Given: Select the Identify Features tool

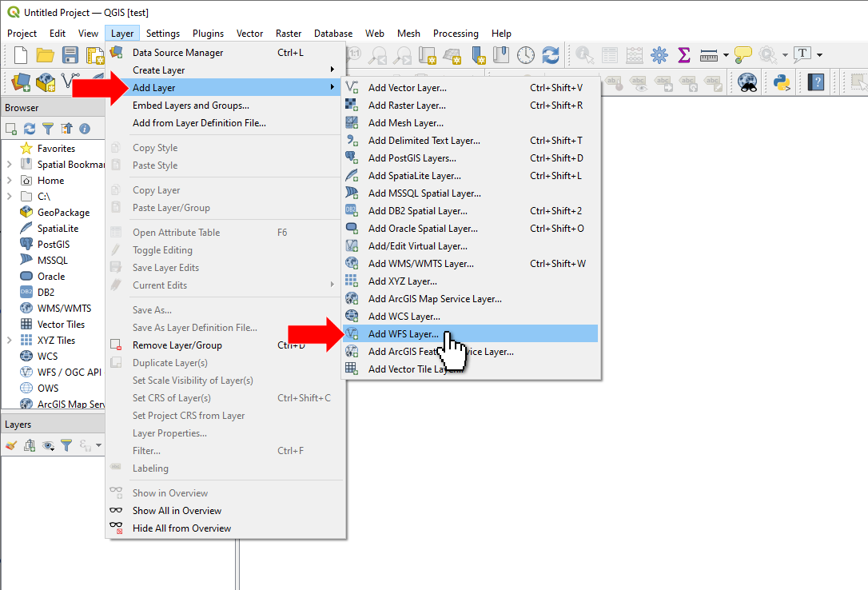Looking at the screenshot, I should point(584,55).
